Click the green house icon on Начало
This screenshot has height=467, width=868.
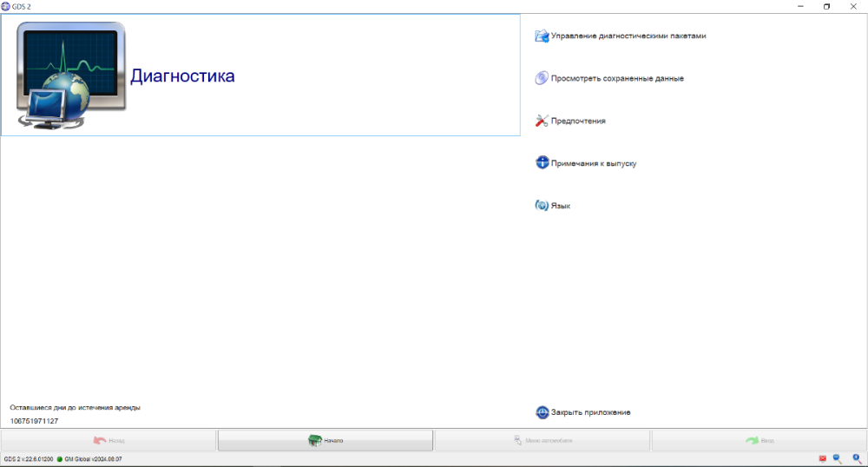tap(315, 440)
